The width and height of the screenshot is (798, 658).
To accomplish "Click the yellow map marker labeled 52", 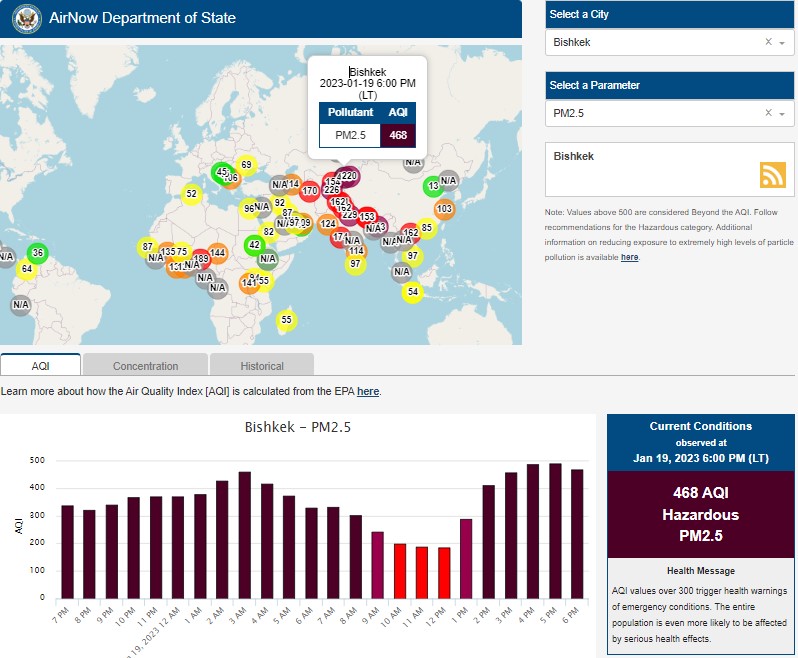I will pos(192,194).
